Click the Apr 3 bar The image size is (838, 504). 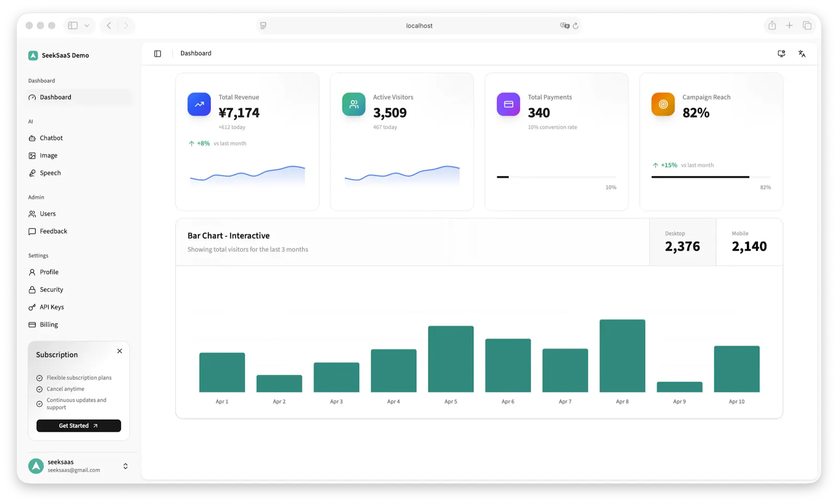coord(336,377)
